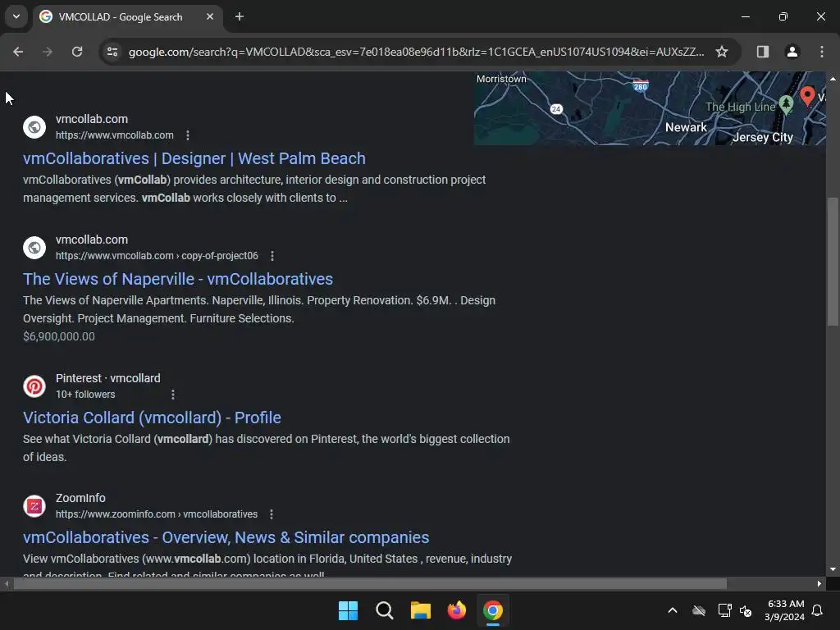Click the scroll right arrow

[819, 584]
